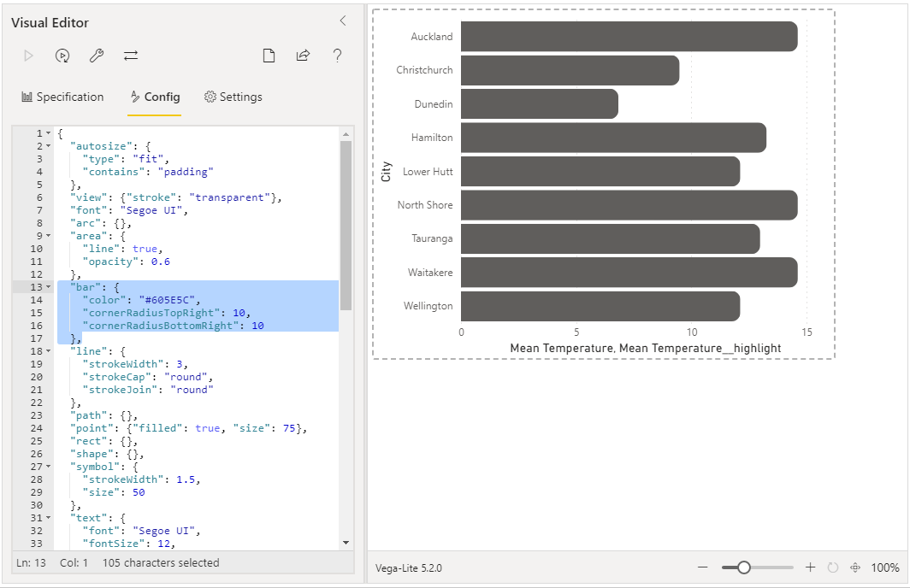Create a new specification with the page icon
Viewport: 910px width, 588px height.
tap(269, 56)
